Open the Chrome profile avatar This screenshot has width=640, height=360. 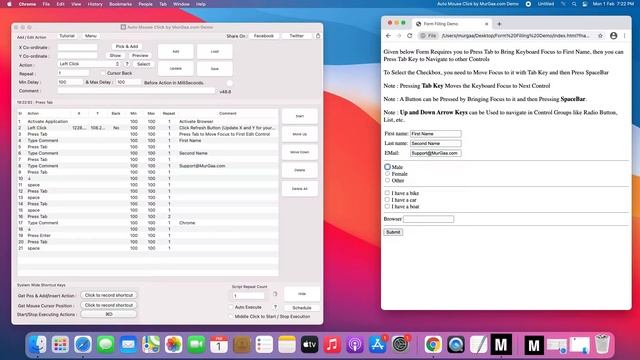point(613,36)
